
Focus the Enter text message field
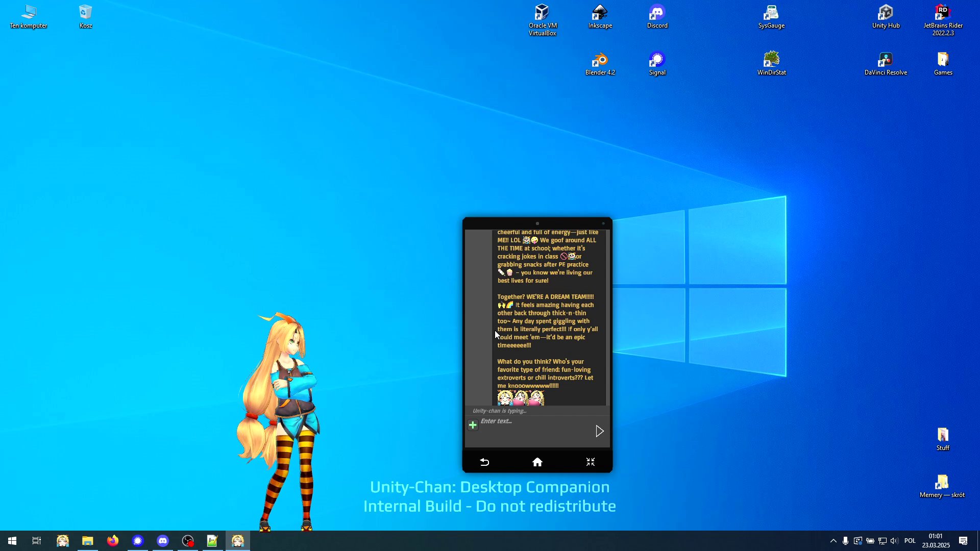(x=535, y=431)
